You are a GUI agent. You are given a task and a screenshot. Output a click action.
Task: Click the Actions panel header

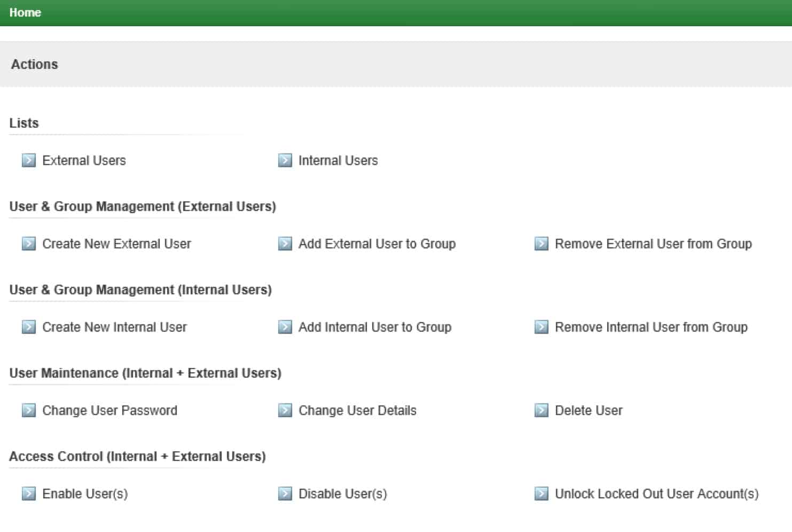(35, 64)
